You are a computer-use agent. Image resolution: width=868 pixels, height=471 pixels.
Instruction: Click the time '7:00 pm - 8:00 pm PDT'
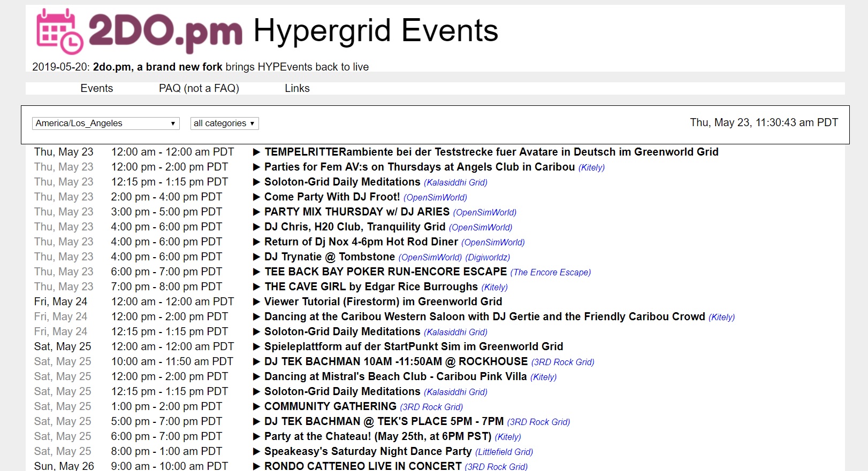pyautogui.click(x=166, y=287)
